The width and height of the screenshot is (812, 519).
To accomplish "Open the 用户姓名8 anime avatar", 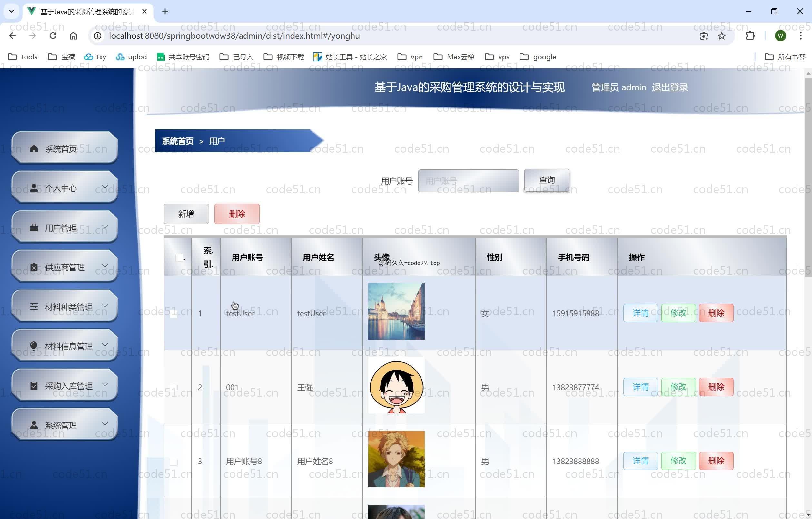I will coord(396,459).
